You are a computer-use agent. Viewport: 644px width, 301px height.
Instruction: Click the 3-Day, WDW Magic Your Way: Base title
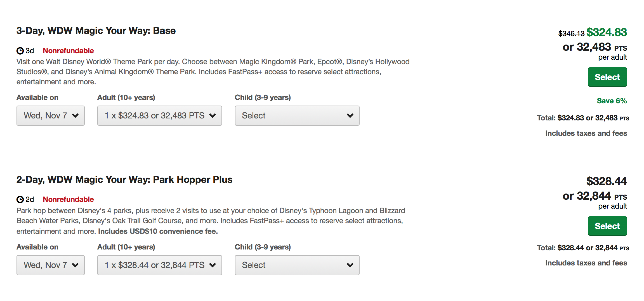click(96, 31)
